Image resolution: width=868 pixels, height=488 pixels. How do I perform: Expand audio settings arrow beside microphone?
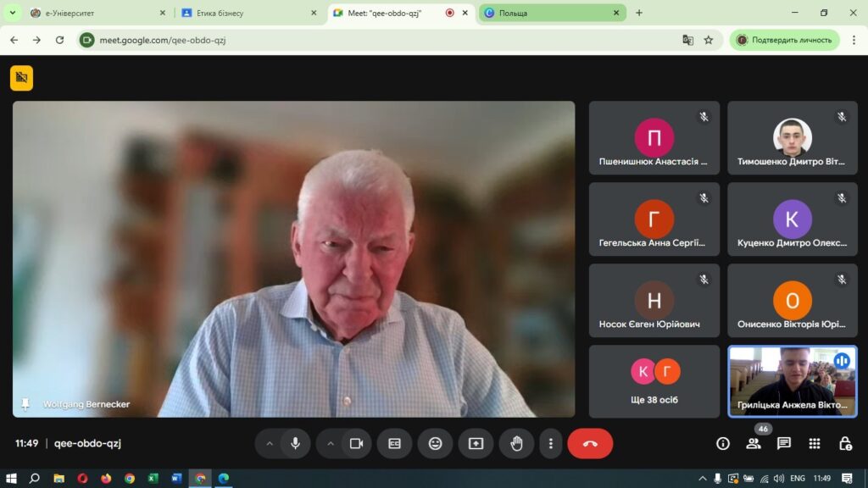pos(270,443)
